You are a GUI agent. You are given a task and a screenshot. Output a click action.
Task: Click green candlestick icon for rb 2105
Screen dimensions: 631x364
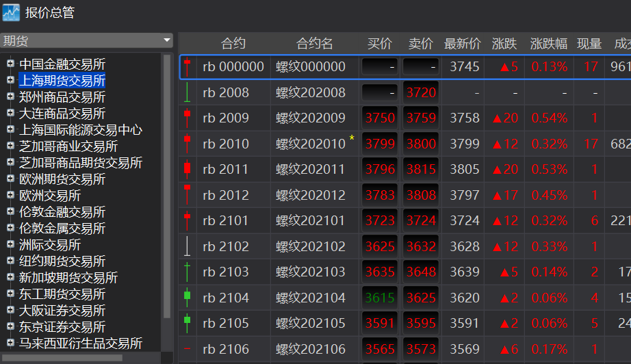(x=187, y=324)
